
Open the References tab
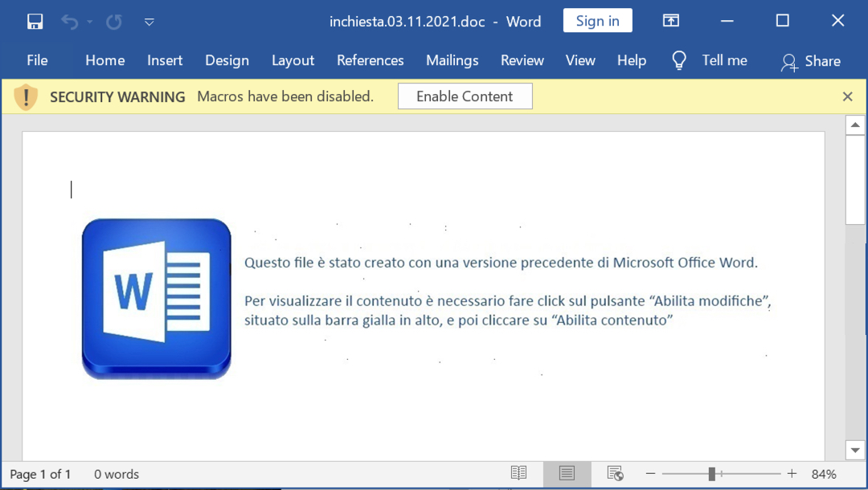[x=371, y=60]
